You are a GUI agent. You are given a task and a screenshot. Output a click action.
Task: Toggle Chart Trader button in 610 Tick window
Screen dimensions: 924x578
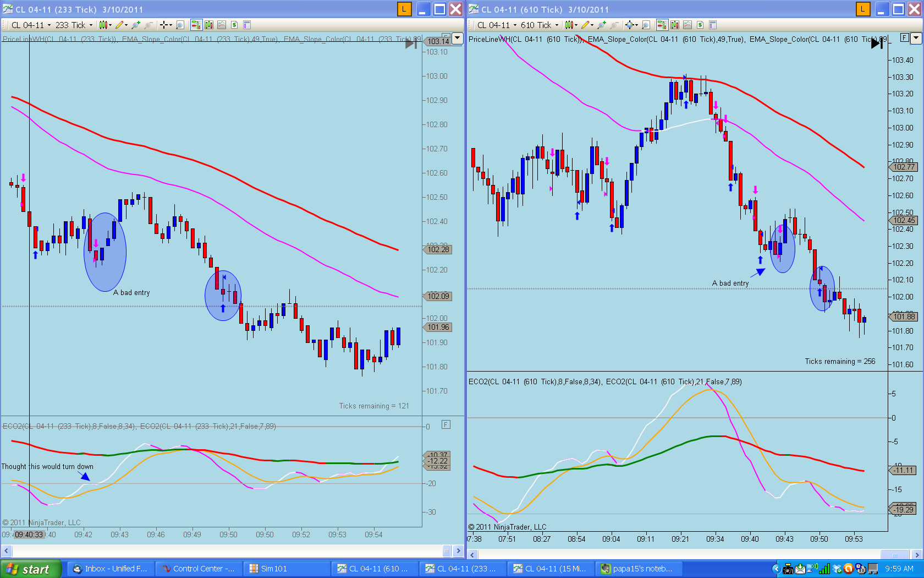662,25
